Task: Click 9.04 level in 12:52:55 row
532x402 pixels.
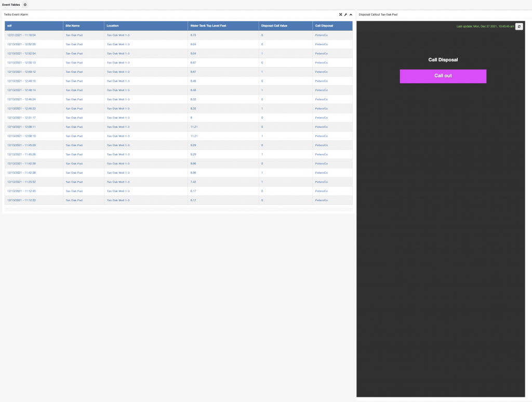Action: coord(193,45)
